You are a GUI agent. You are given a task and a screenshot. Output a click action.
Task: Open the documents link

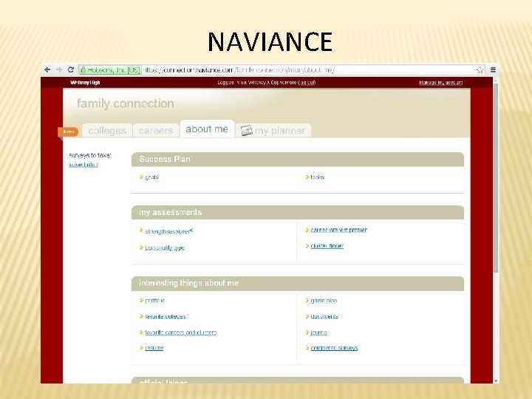tap(324, 316)
